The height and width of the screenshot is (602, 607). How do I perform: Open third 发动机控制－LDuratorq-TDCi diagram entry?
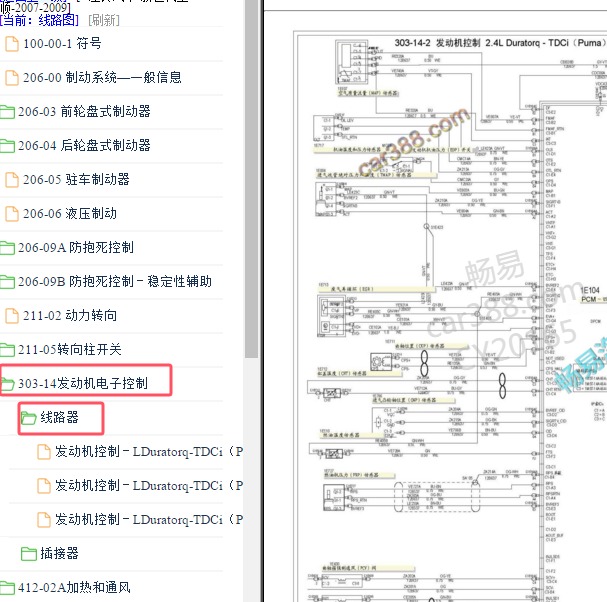149,520
